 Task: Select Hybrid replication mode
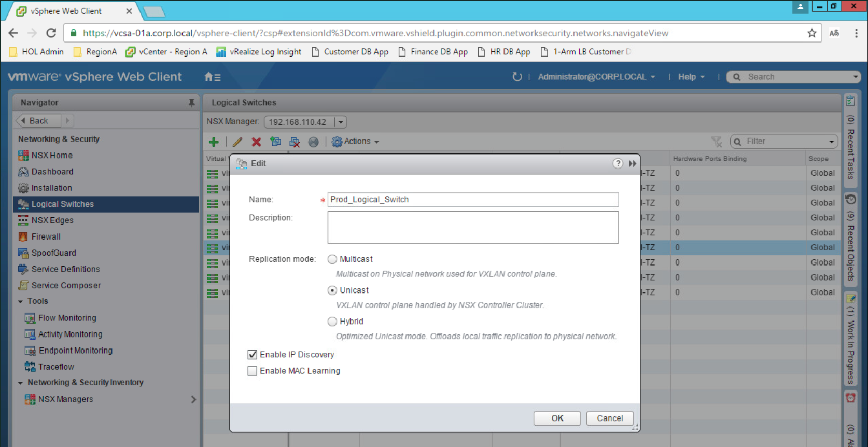pos(332,322)
